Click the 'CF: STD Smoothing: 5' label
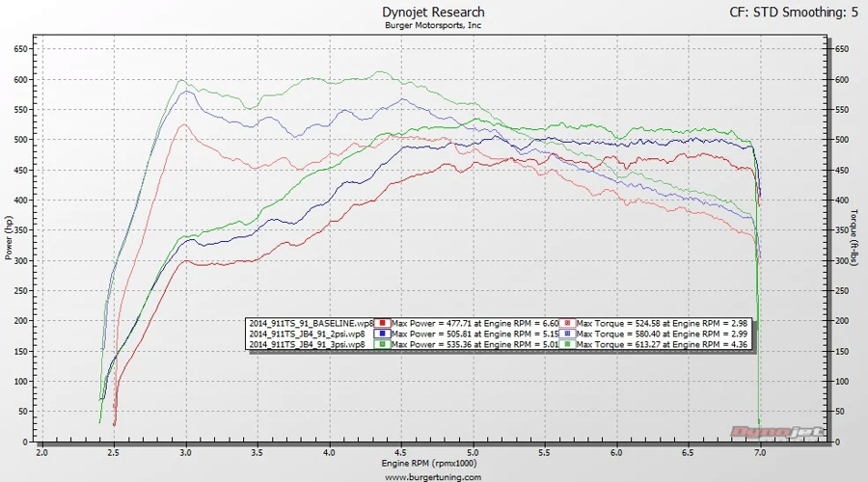868x482 pixels. click(794, 13)
